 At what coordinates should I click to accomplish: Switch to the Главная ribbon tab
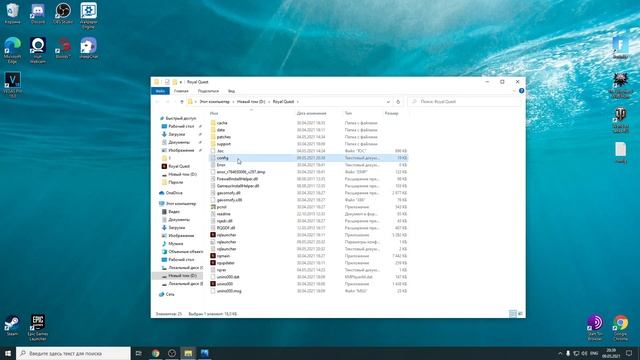[181, 91]
